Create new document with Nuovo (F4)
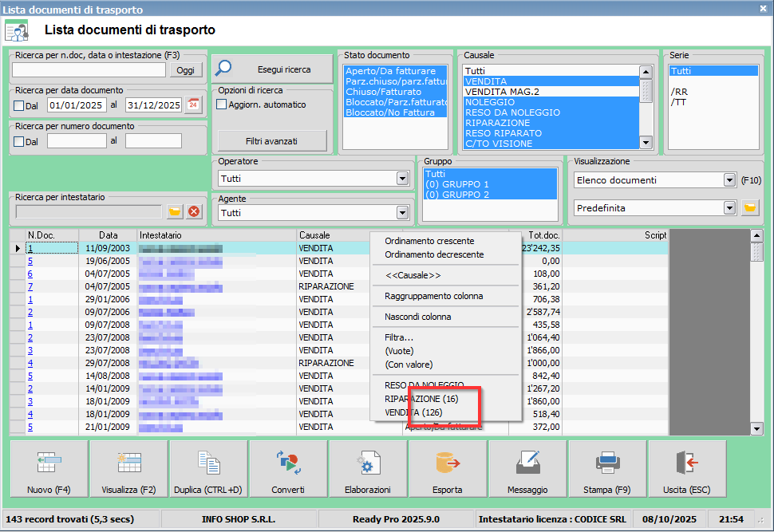Image resolution: width=774 pixels, height=532 pixels. (x=49, y=470)
